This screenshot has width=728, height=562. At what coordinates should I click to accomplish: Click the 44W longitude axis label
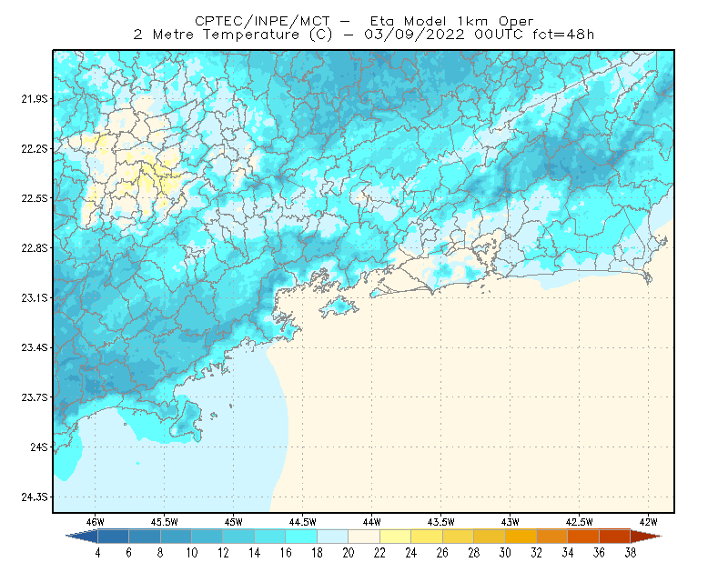coord(371,522)
